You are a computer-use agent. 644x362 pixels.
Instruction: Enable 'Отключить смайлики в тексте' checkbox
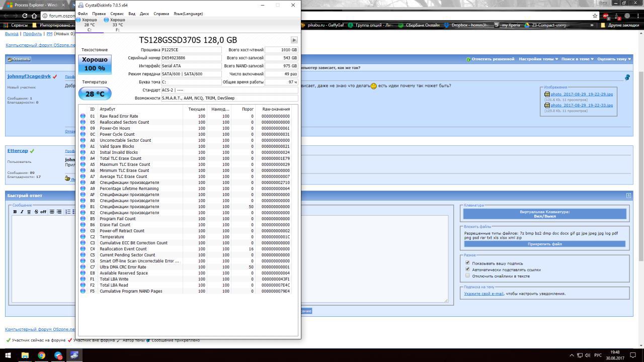467,276
